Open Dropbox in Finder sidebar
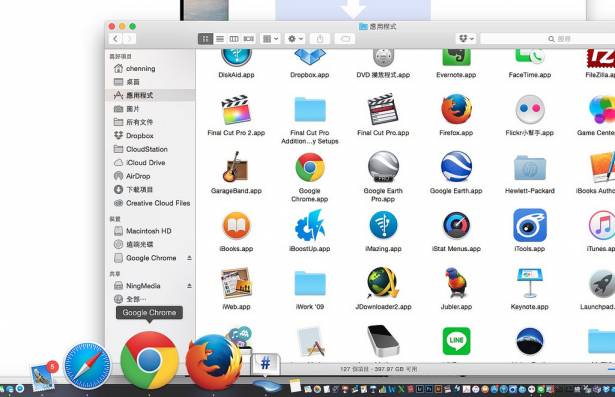Screen dimensions: 615x397 click(150, 136)
